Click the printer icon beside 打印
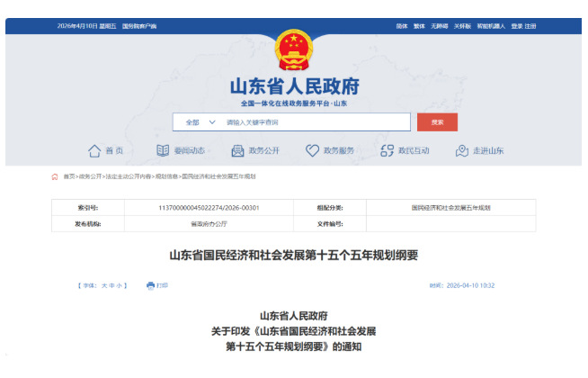The image size is (588, 378). 150,285
